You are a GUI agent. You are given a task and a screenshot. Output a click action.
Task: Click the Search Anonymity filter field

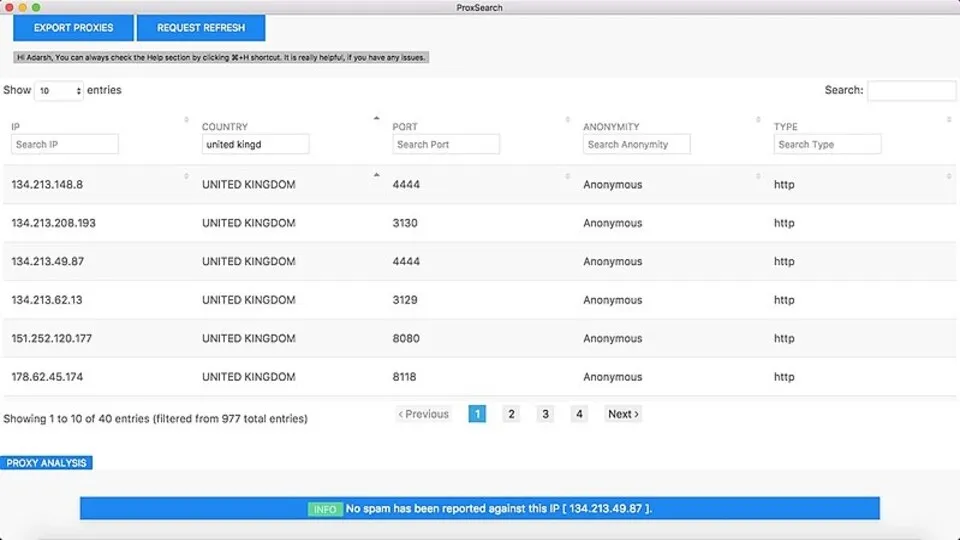tap(637, 145)
